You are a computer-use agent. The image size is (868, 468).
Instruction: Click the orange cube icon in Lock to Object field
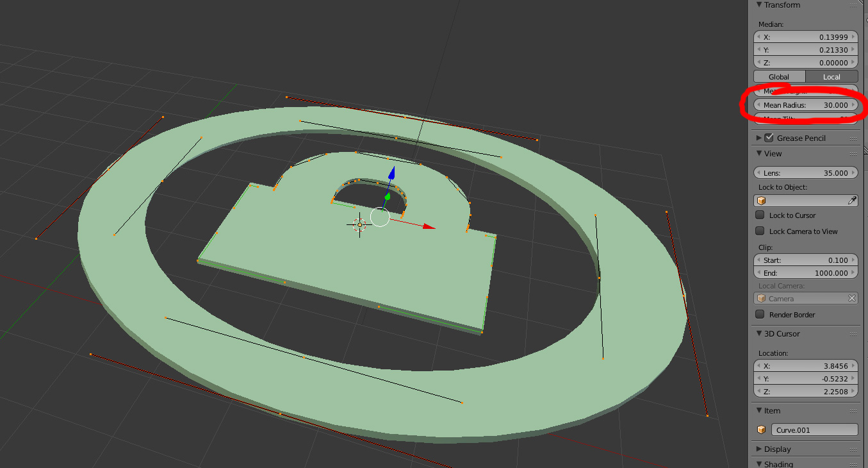click(761, 200)
